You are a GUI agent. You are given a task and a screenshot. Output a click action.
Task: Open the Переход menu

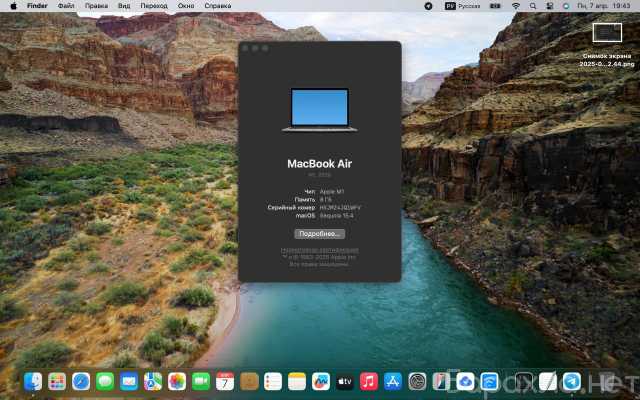(154, 6)
